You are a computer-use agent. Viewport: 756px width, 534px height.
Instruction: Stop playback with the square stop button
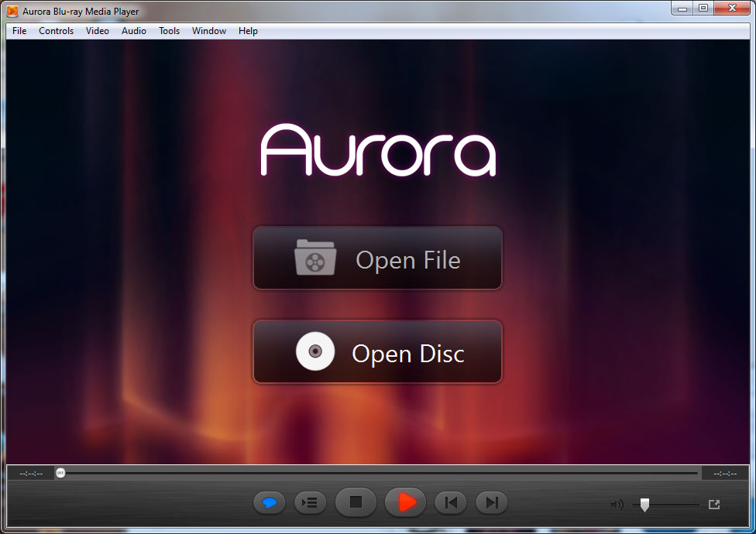(x=356, y=502)
